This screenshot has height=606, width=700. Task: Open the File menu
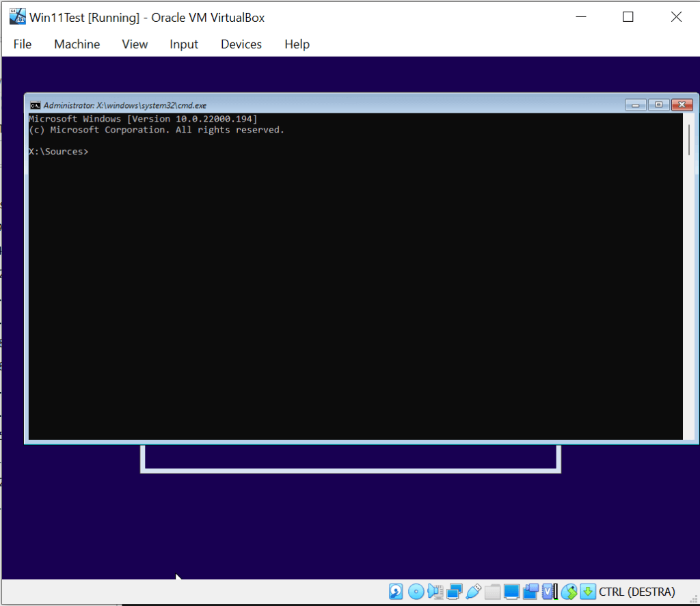click(23, 44)
